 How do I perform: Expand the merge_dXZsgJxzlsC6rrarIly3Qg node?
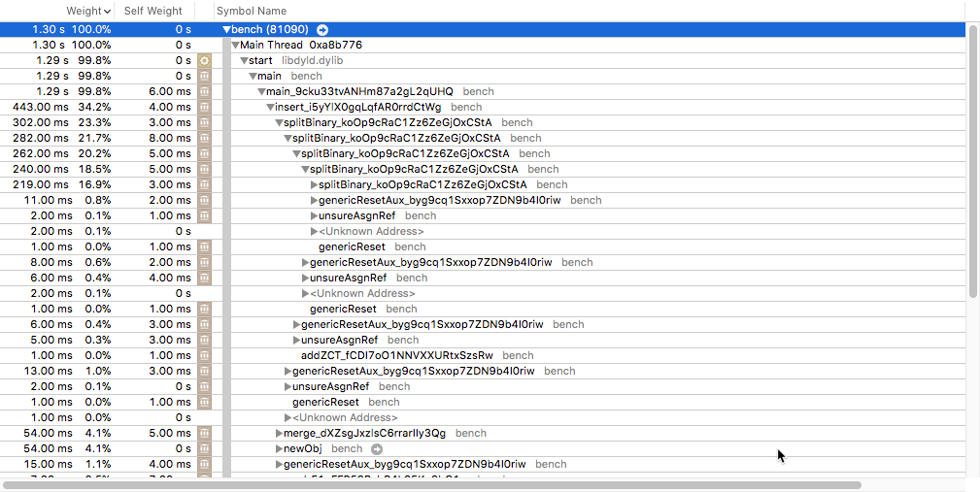(x=279, y=434)
